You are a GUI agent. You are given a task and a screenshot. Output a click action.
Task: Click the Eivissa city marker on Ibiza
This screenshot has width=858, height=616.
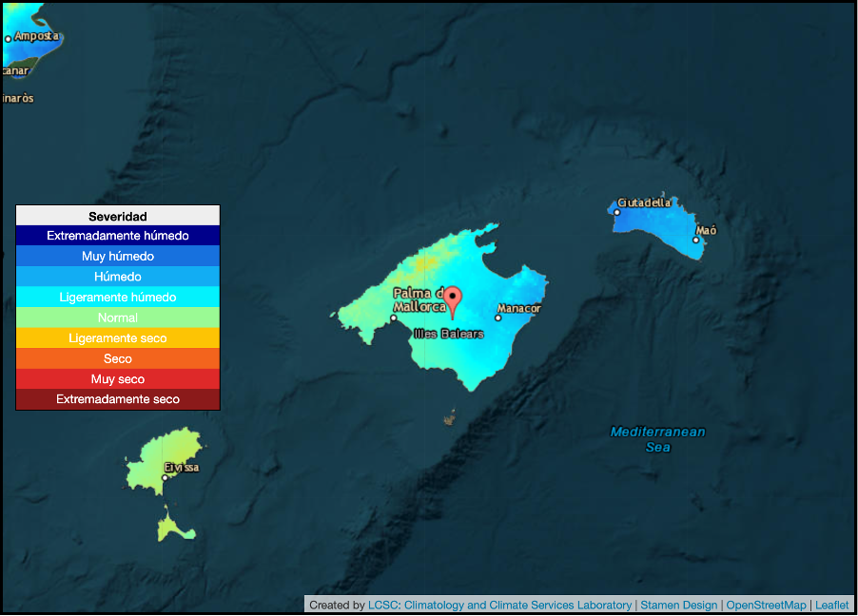(165, 477)
